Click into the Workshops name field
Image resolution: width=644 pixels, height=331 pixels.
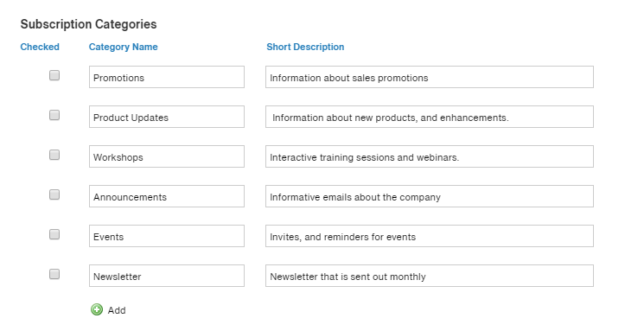pos(167,156)
